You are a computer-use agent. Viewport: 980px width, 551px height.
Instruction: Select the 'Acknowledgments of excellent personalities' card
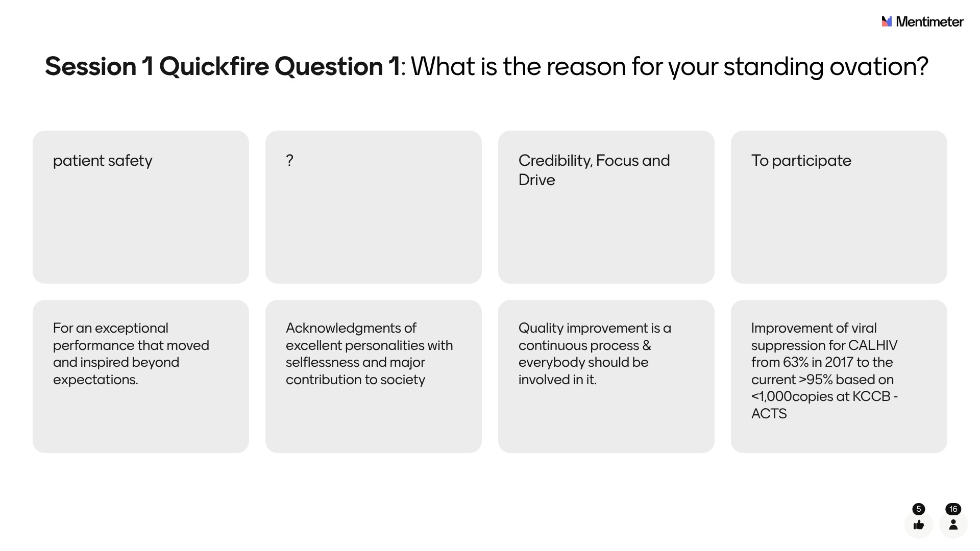[x=374, y=377]
